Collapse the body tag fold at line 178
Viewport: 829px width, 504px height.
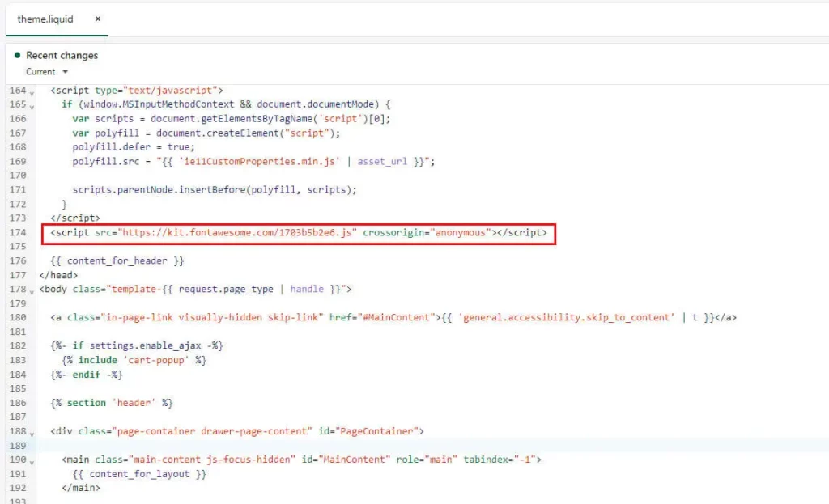[32, 291]
